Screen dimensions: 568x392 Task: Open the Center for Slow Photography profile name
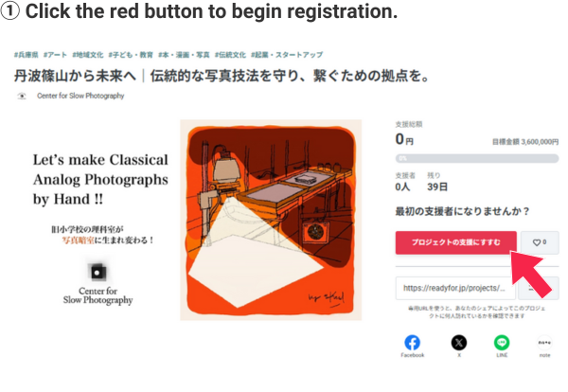80,96
